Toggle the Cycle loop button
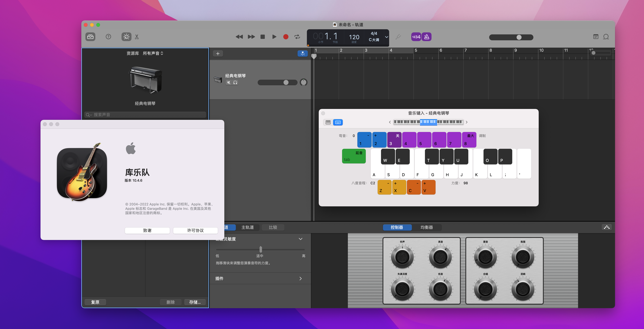Viewport: 644px width, 329px height. point(297,37)
